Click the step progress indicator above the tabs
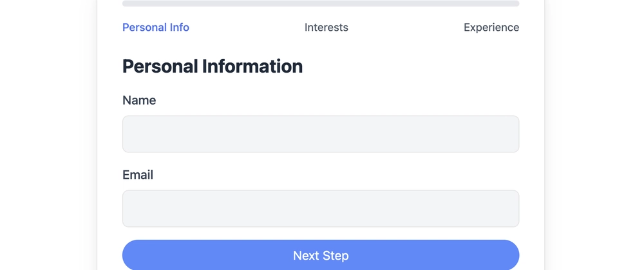 click(x=321, y=3)
